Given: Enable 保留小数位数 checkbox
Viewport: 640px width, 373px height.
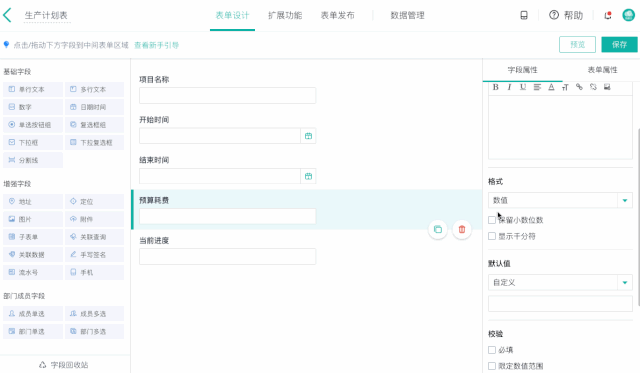Looking at the screenshot, I should point(492,220).
